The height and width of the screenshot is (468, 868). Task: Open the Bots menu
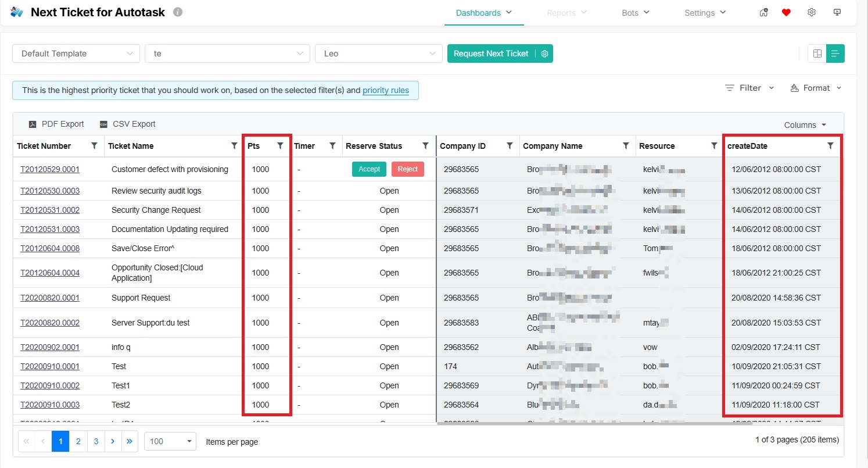[635, 13]
